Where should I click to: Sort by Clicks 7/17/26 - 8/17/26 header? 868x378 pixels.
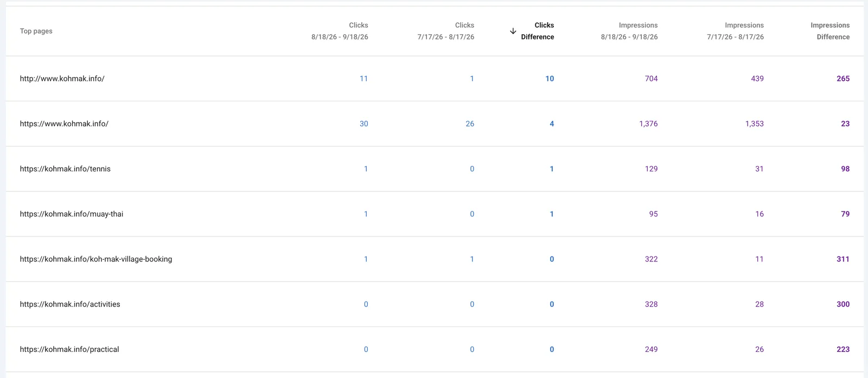tap(445, 31)
